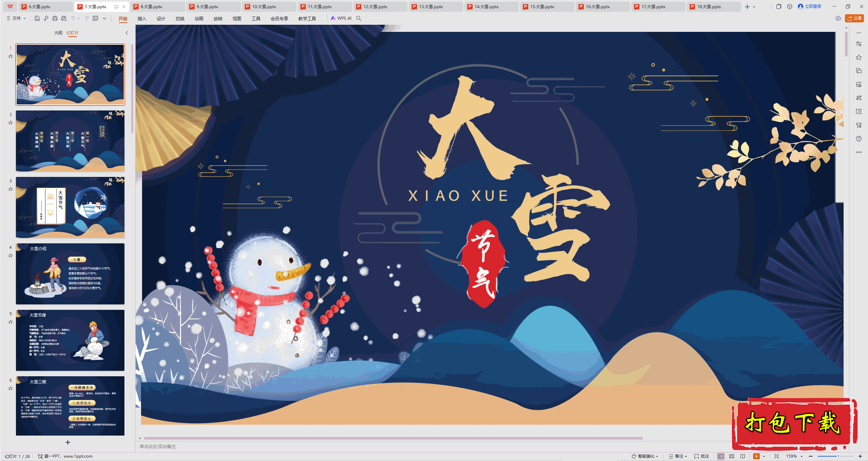Click the cloud upload icon
The image size is (868, 461).
(838, 18)
